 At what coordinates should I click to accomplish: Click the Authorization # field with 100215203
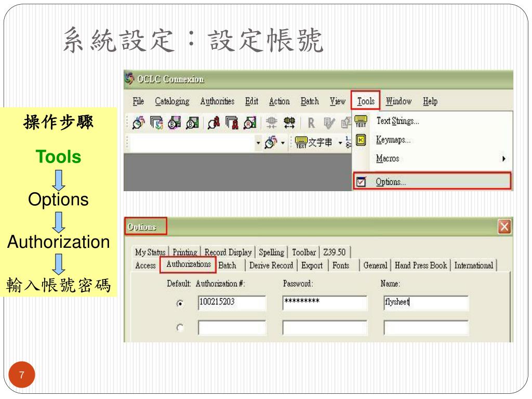[x=232, y=303]
